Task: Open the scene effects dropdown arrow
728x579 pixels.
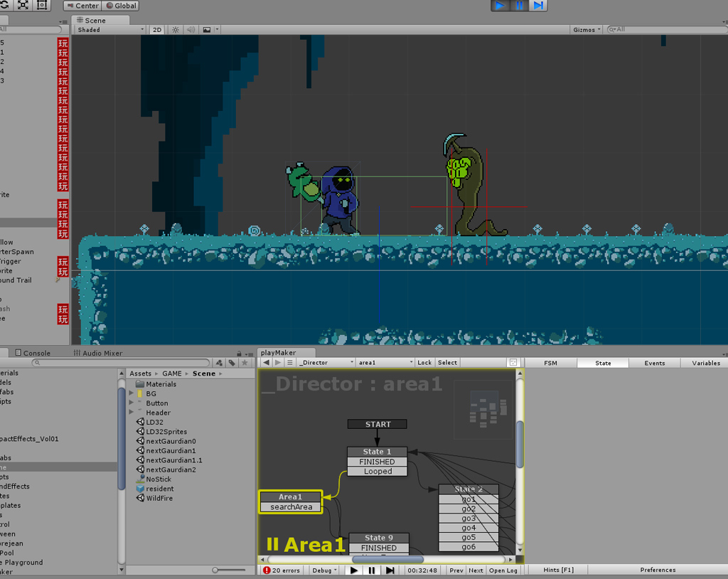Action: click(217, 30)
